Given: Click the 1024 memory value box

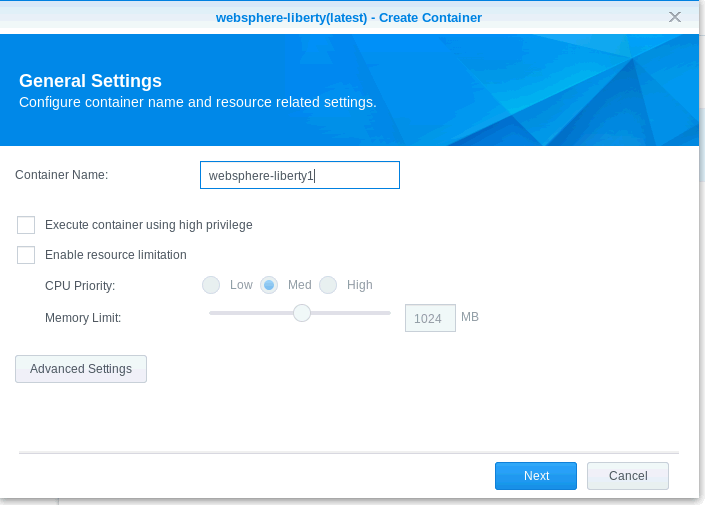Looking at the screenshot, I should point(430,318).
